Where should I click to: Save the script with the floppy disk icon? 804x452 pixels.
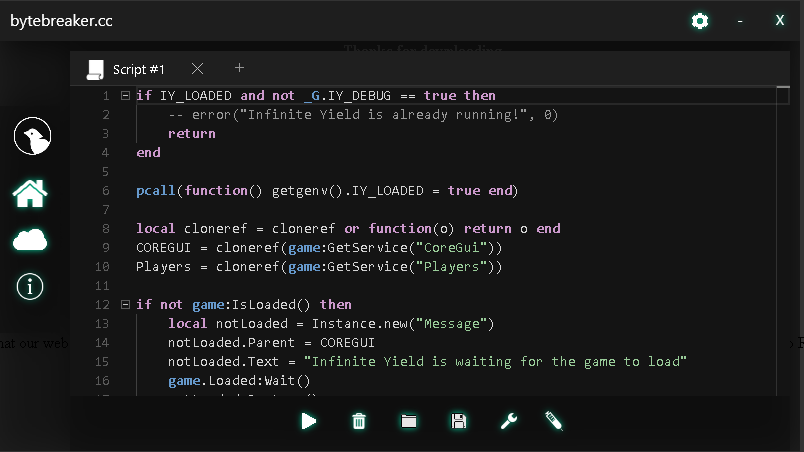tap(458, 421)
